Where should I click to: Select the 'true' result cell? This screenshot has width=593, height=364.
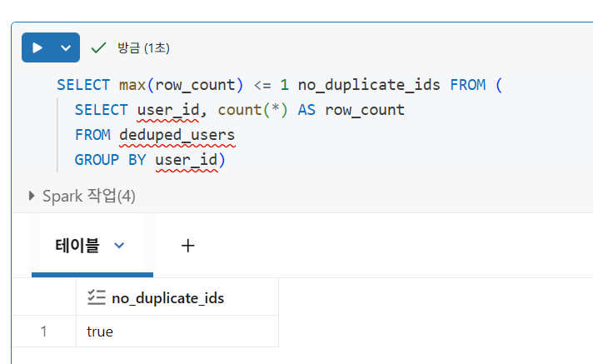177,332
